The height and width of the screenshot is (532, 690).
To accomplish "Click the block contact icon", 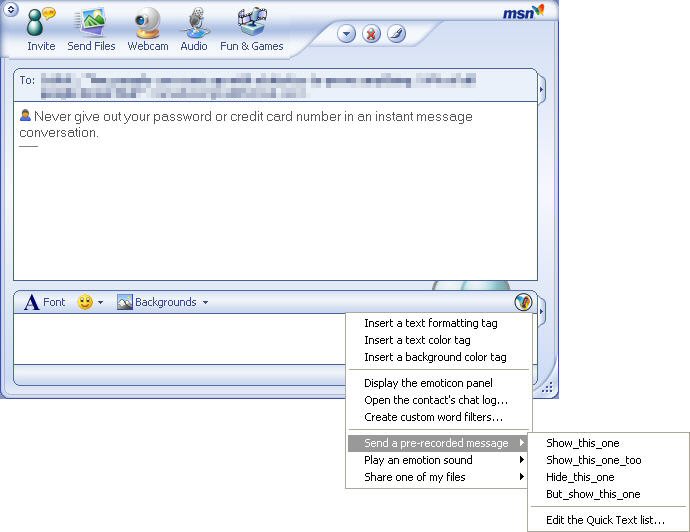I will coord(371,34).
